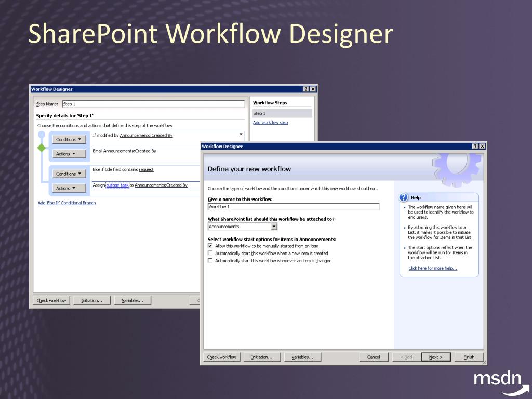Click the Cancel button in front dialog
This screenshot has width=532, height=399.
click(374, 357)
